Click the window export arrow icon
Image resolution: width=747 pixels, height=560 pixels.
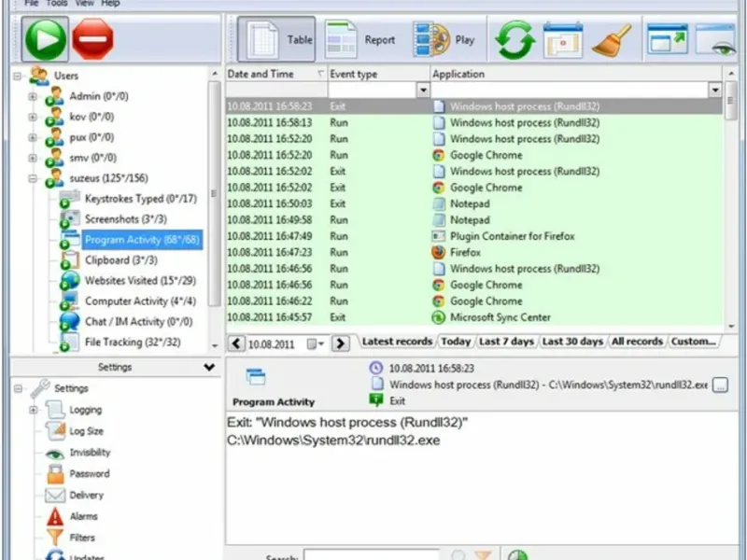coord(668,39)
